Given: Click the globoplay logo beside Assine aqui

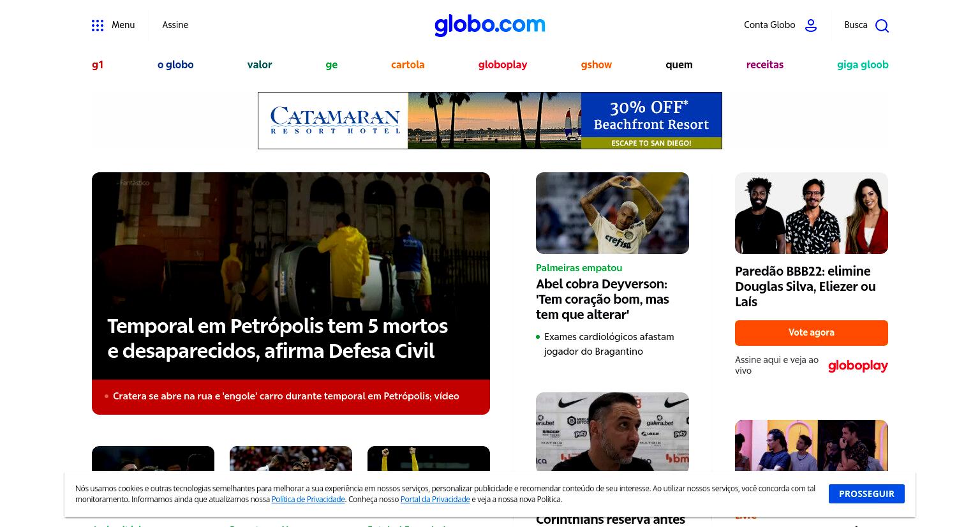Looking at the screenshot, I should (857, 366).
